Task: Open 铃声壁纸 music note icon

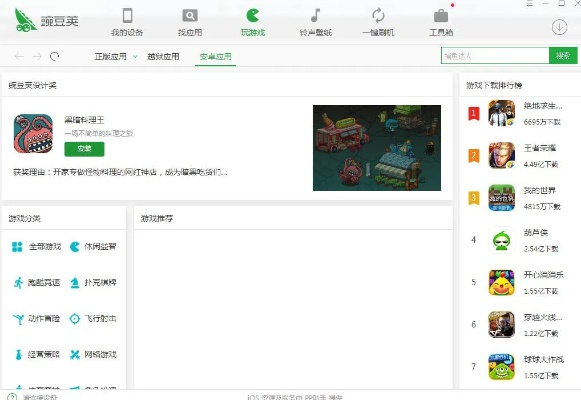Action: (315, 16)
